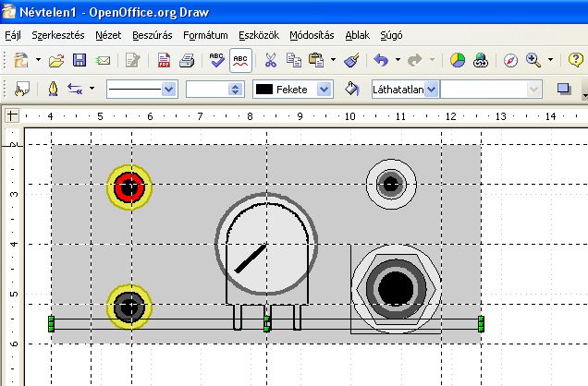Select the small grey round socket
The width and height of the screenshot is (588, 386).
click(x=391, y=184)
